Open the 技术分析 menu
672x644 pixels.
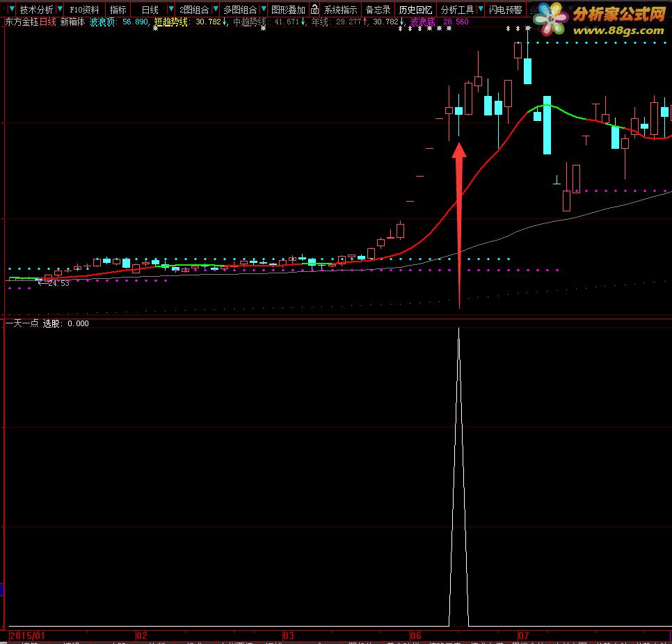point(36,10)
